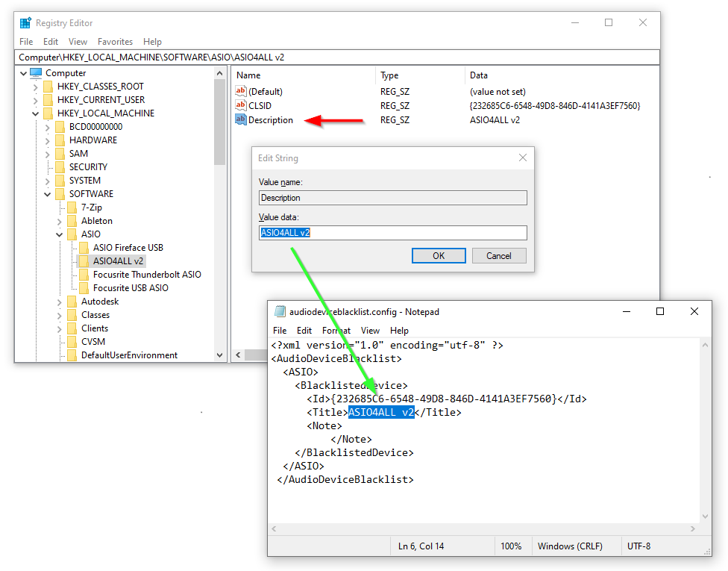Open Registry Editor's File menu
This screenshot has width=728, height=571.
click(x=26, y=42)
